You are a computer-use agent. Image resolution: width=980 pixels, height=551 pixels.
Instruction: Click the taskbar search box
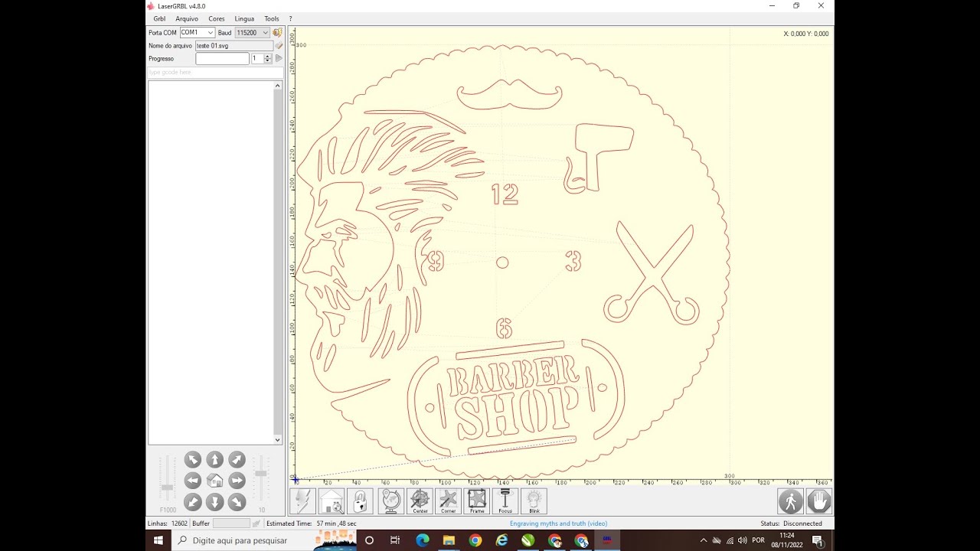(x=264, y=540)
